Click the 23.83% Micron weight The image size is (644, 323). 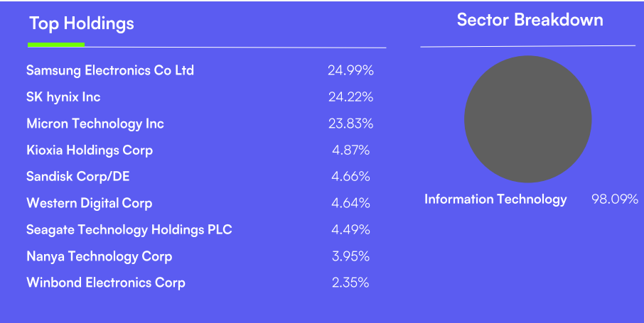click(350, 124)
